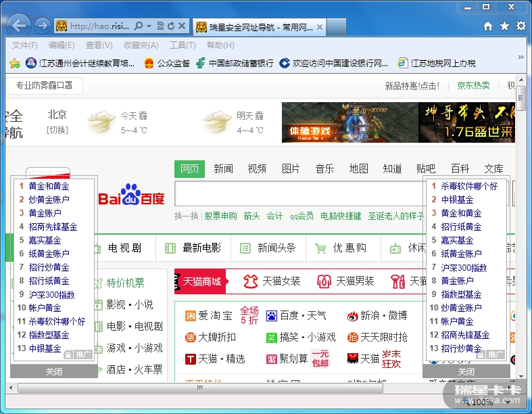This screenshot has width=532, height=414.
Task: Open the 最新电影 category with film icon
Action: click(x=193, y=248)
